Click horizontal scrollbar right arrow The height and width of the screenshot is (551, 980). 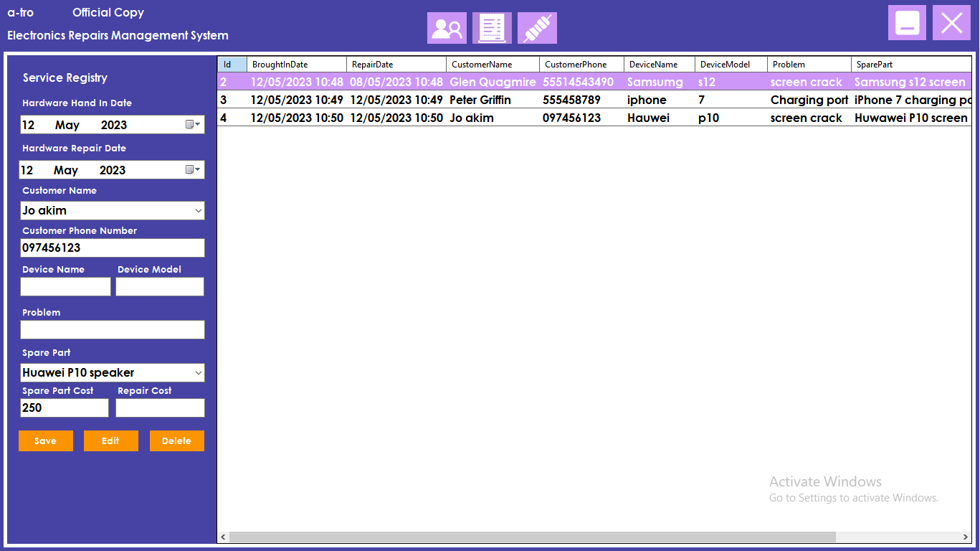966,537
